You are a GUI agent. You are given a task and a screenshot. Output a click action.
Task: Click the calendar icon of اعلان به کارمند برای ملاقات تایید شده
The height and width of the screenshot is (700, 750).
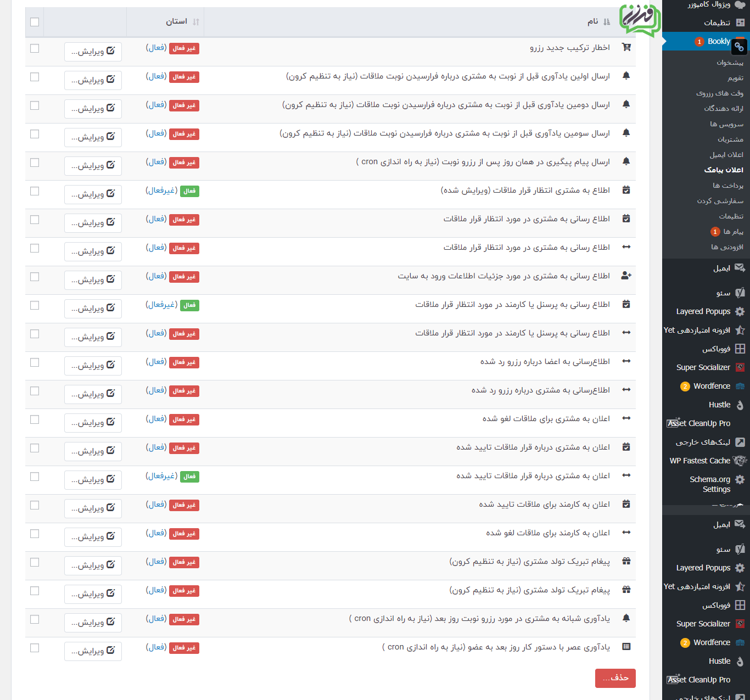(626, 504)
